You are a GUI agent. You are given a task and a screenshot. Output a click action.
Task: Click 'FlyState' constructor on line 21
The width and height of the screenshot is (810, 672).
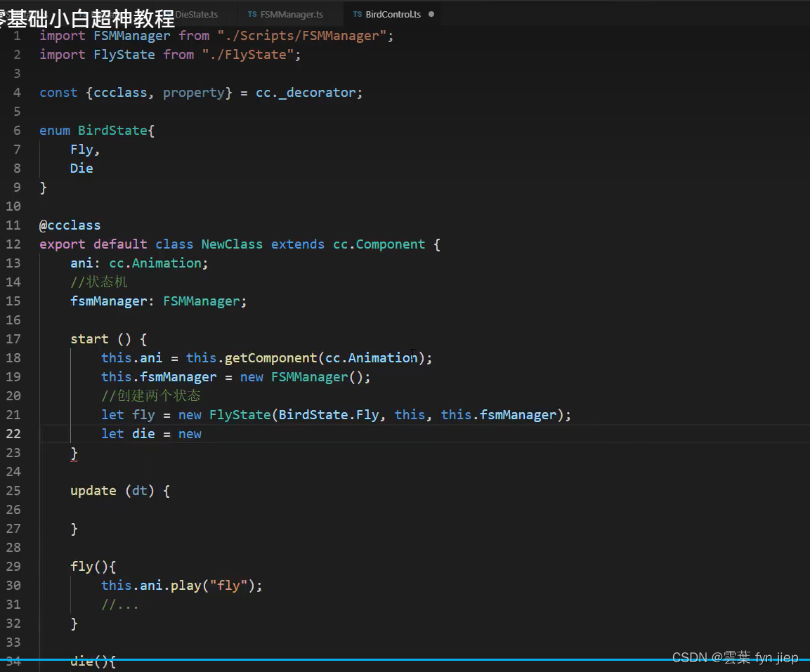point(240,415)
